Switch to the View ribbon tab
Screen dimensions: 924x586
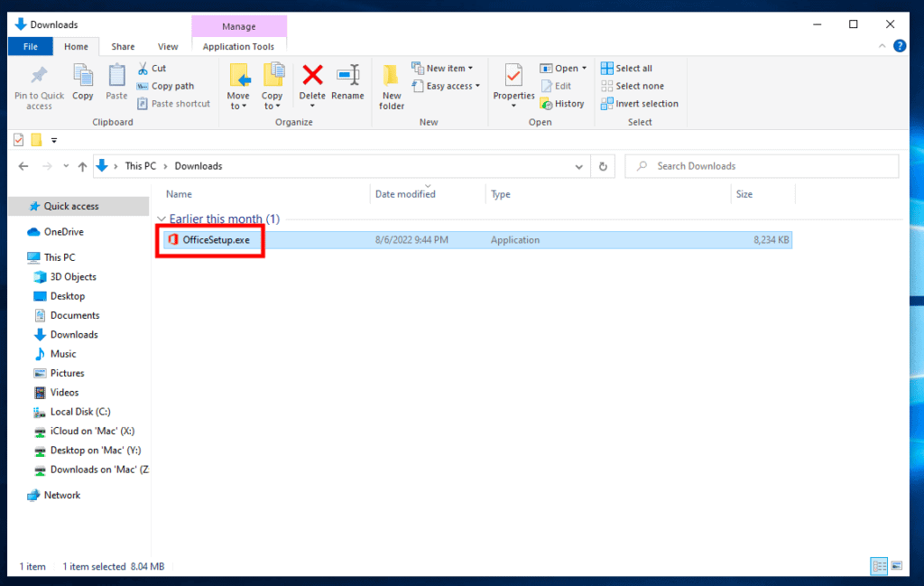click(x=168, y=46)
